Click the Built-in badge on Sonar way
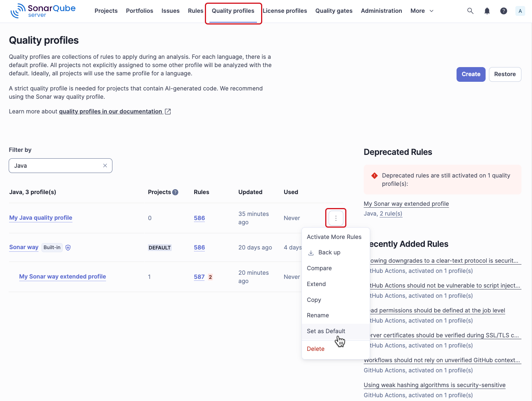Image resolution: width=532 pixels, height=401 pixels. (52, 248)
